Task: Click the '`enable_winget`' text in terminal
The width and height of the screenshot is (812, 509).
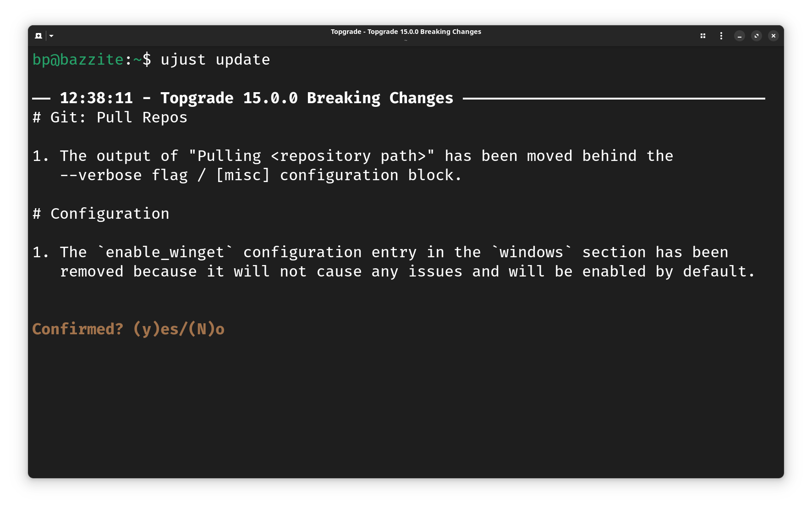Action: [x=165, y=252]
